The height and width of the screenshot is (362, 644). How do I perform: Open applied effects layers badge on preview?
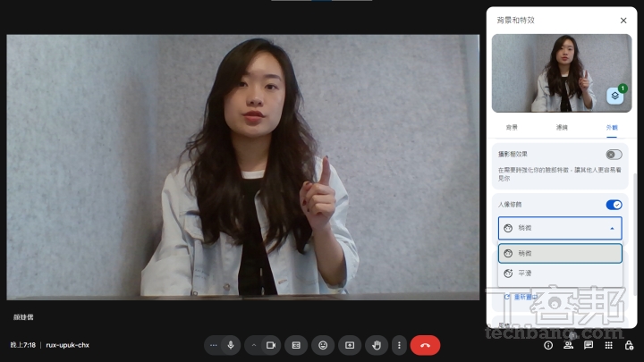coord(615,96)
